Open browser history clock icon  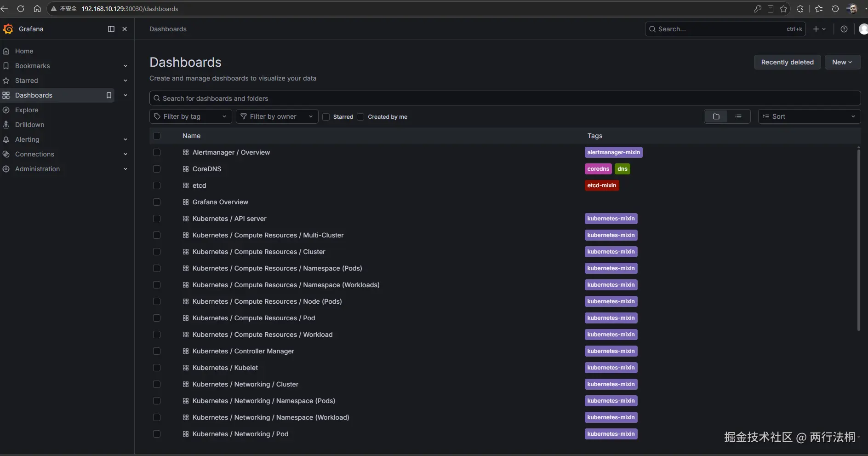(x=835, y=9)
